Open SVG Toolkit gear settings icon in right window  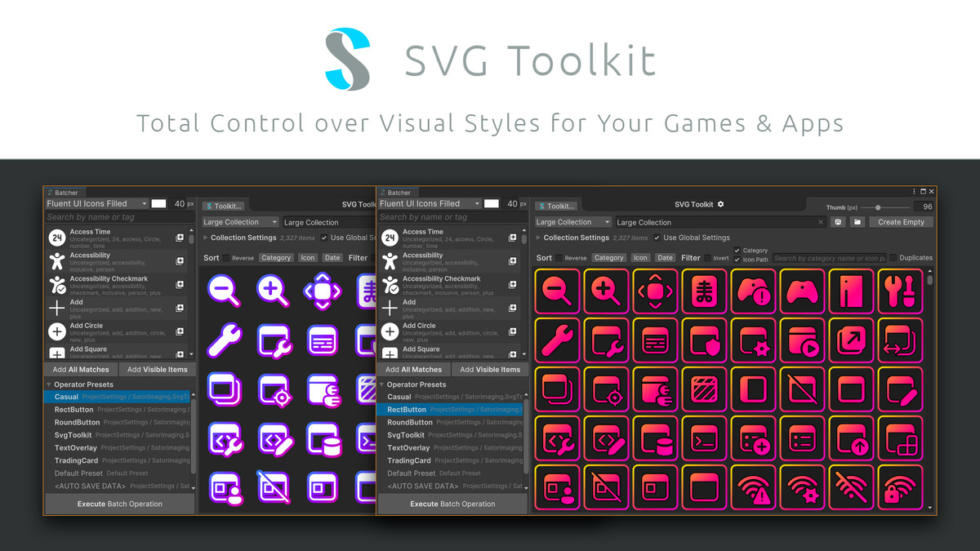(720, 204)
